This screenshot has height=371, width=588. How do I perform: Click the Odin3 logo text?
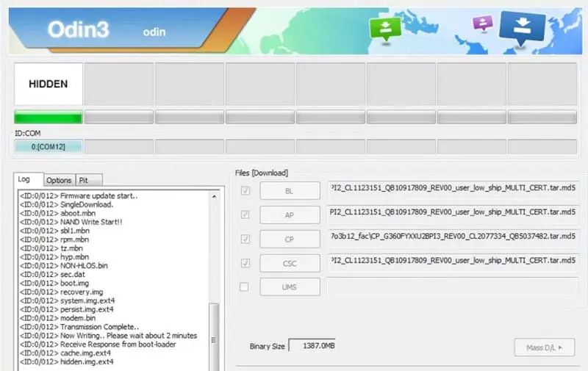pos(78,29)
